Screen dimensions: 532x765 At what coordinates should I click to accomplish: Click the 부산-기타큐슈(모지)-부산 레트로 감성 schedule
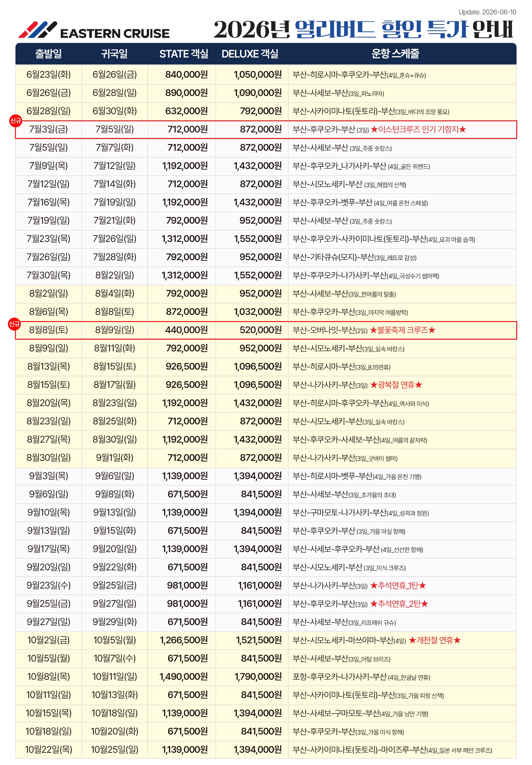[x=355, y=257]
